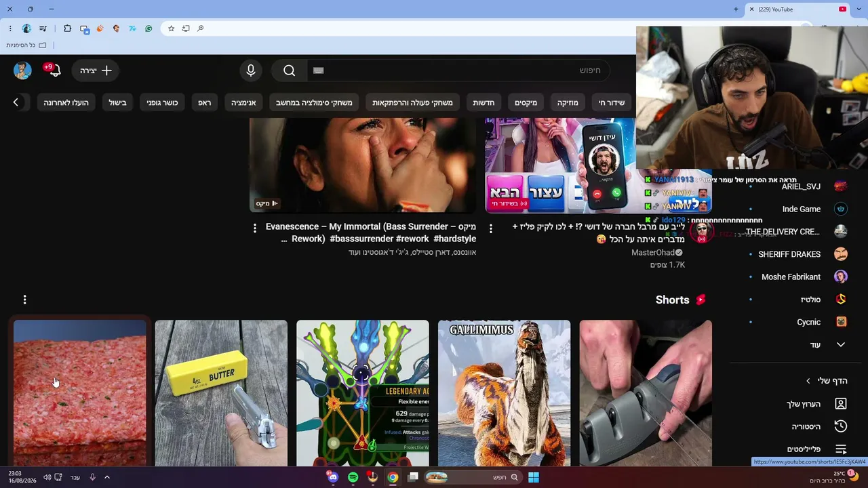868x488 pixels.
Task: Open the MasterOhad live stream thumbnail
Action: pos(560,165)
